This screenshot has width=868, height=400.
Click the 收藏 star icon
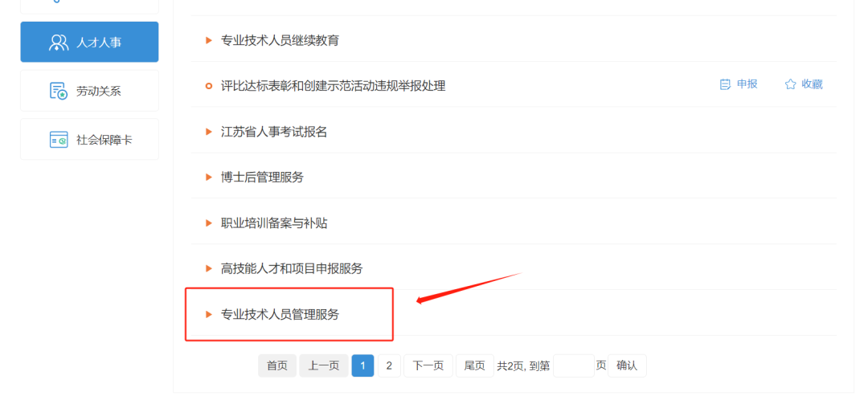[790, 84]
